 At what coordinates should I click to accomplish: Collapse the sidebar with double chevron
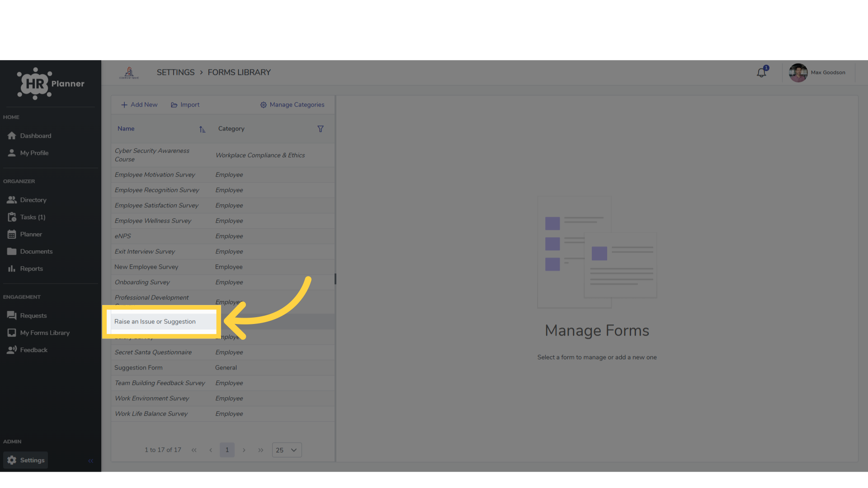coord(91,460)
